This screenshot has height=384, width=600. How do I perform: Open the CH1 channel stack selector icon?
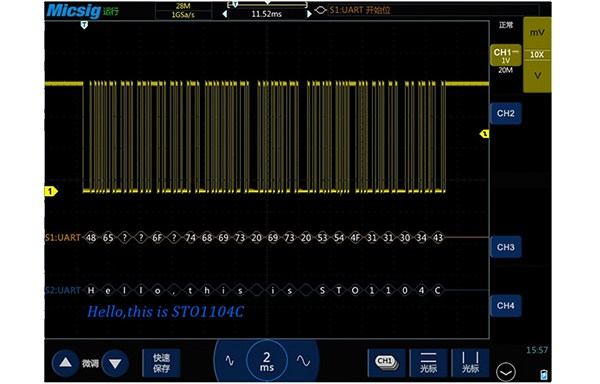tap(386, 362)
